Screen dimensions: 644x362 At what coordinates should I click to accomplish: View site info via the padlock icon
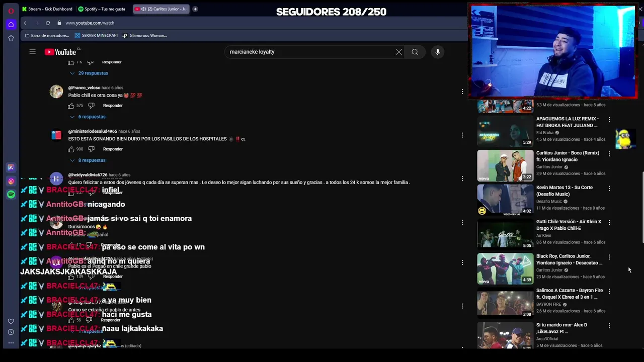(x=59, y=23)
